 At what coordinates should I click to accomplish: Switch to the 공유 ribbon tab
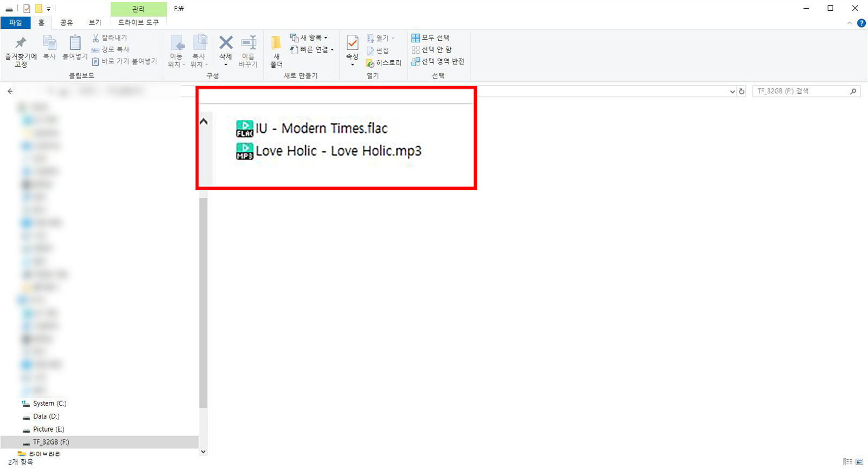click(x=66, y=22)
